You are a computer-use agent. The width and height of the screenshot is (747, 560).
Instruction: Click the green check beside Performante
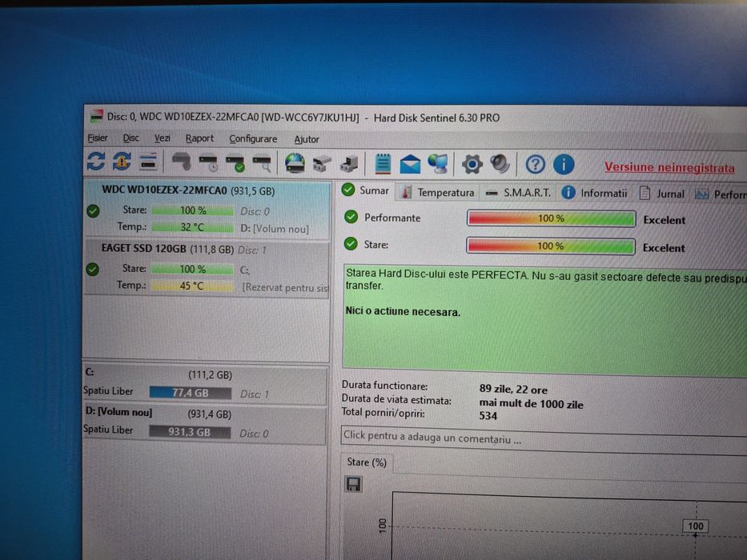tap(351, 217)
